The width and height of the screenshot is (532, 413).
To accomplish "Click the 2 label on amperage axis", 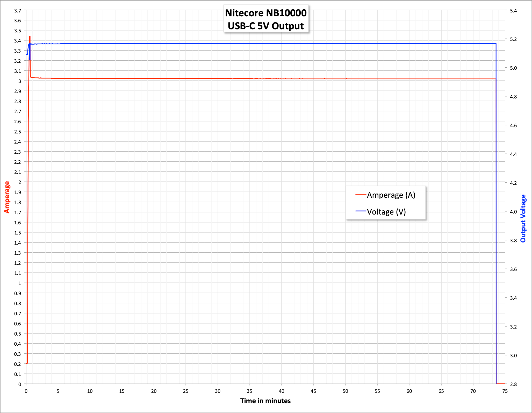I will coord(20,182).
